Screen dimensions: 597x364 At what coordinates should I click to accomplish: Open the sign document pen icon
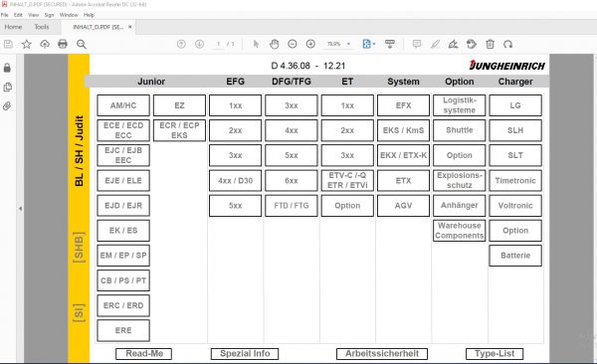(453, 44)
